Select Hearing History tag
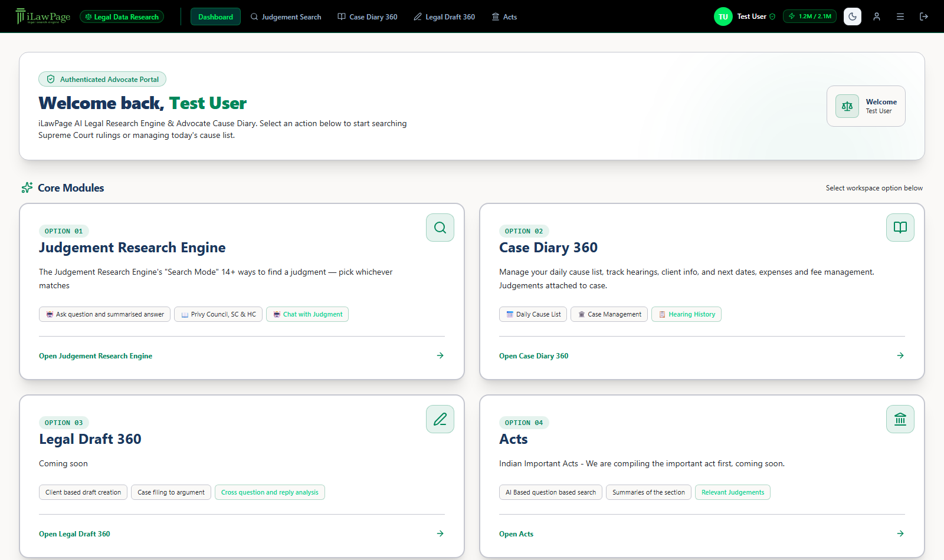The height and width of the screenshot is (560, 944). (686, 314)
